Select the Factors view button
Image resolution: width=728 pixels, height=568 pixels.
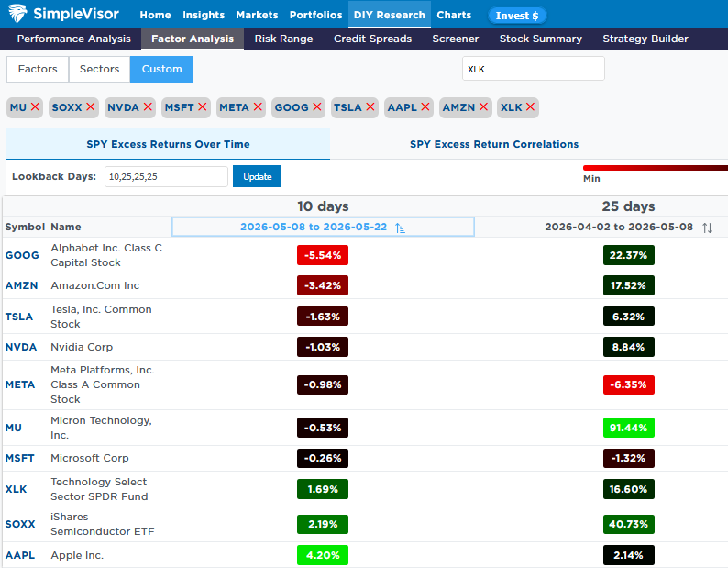coord(38,69)
